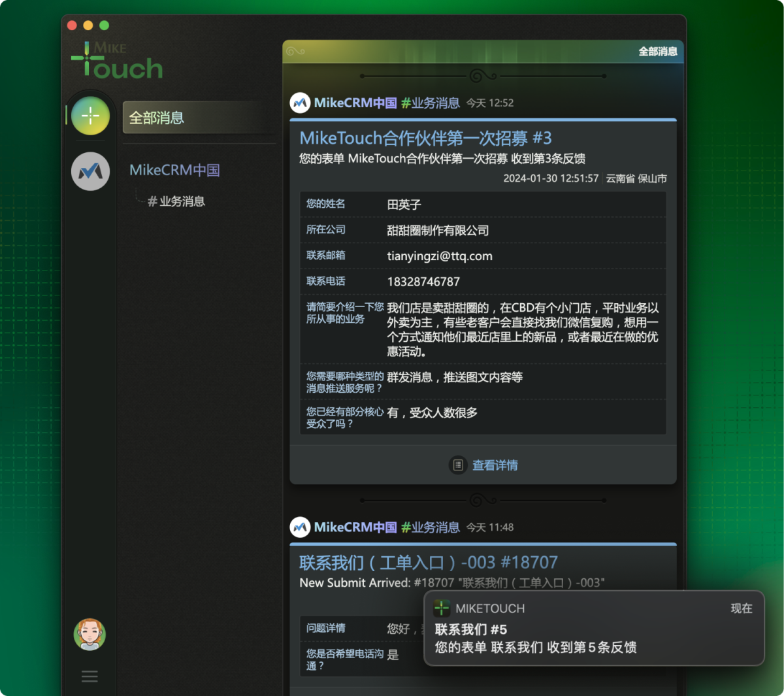Viewport: 784px width, 696px height.
Task: Click the document icon beside 查看详情
Action: [458, 465]
